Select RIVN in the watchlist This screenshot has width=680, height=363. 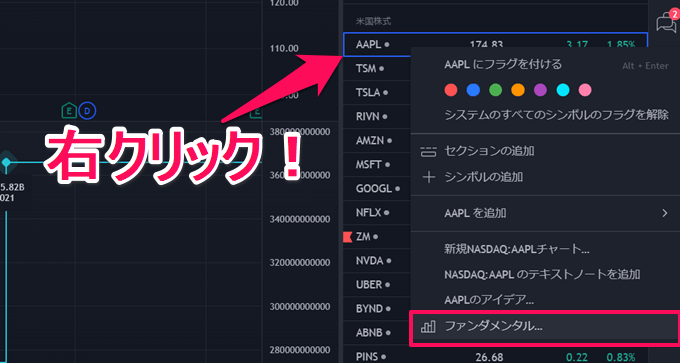click(368, 116)
